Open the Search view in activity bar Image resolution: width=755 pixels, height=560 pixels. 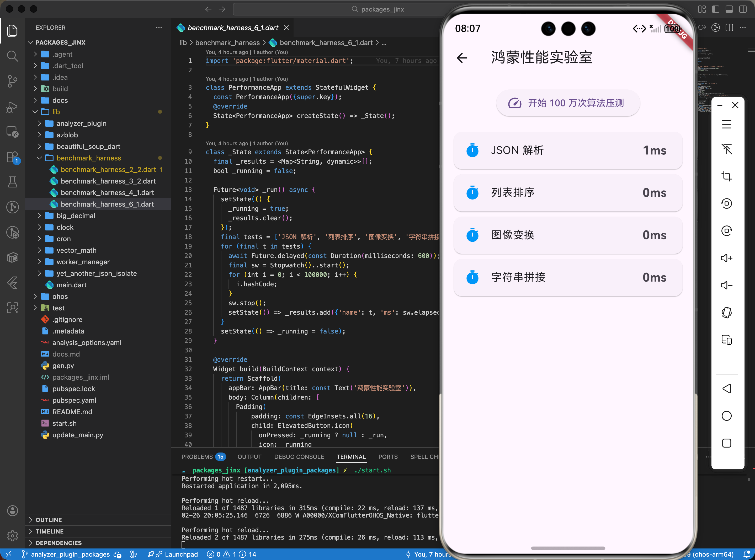click(x=13, y=56)
